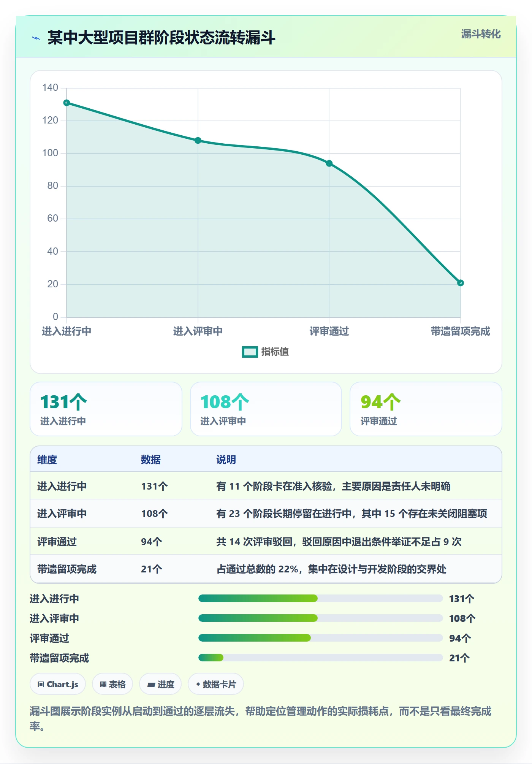Screen dimensions: 532x764
Task: Click the 评审通过 x-axis label
Action: (329, 331)
